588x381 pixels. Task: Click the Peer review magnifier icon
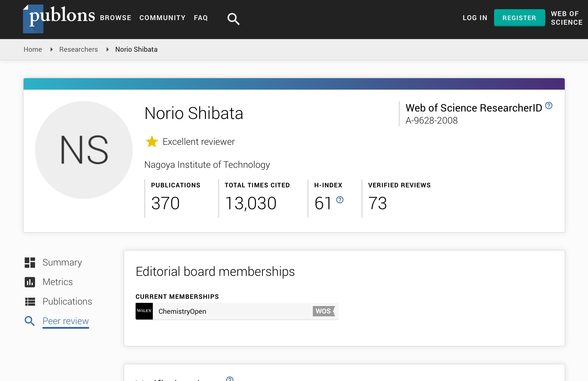[30, 321]
